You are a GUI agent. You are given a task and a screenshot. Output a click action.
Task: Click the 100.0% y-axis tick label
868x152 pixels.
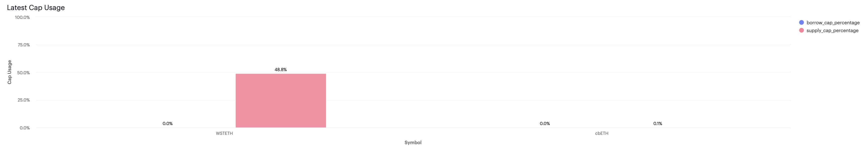click(22, 17)
